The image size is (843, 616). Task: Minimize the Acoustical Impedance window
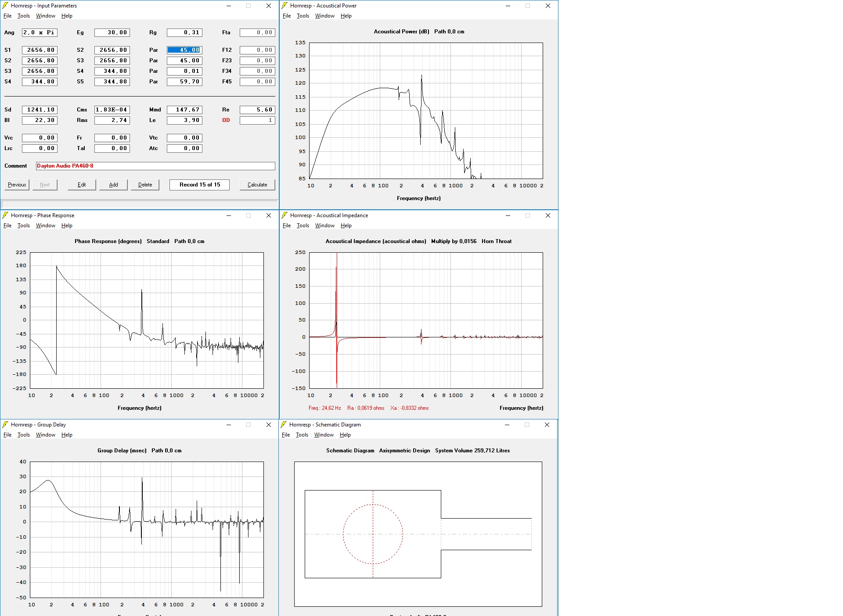[x=508, y=215]
